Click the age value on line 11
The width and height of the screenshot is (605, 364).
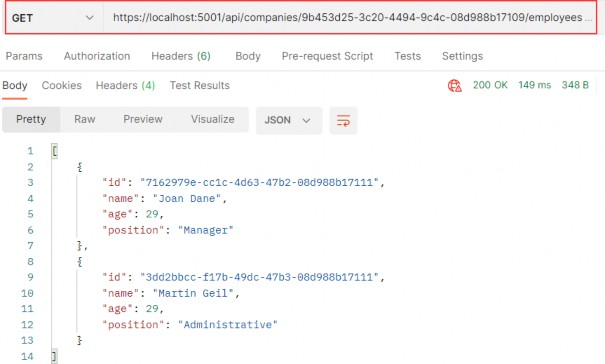(x=152, y=309)
